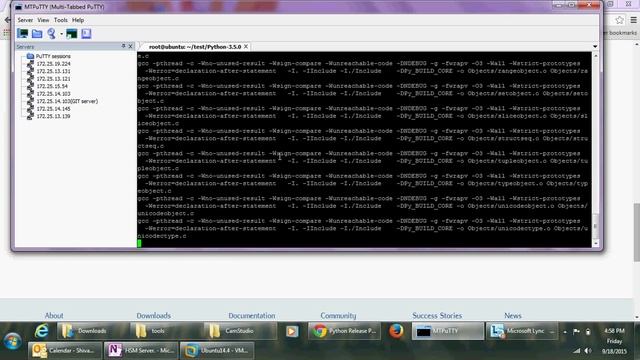640x360 pixels.
Task: Open Ubuntu14.4 VMware taskbar button
Action: pos(217,351)
